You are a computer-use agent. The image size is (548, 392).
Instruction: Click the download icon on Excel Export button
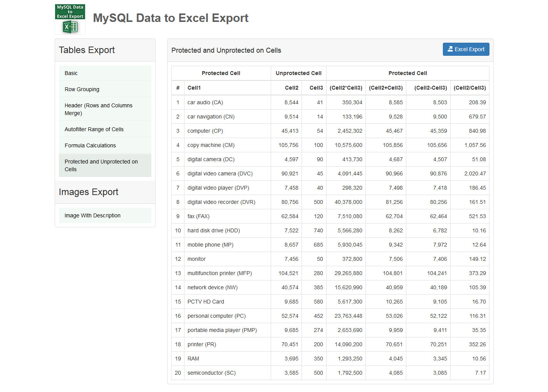coord(451,49)
